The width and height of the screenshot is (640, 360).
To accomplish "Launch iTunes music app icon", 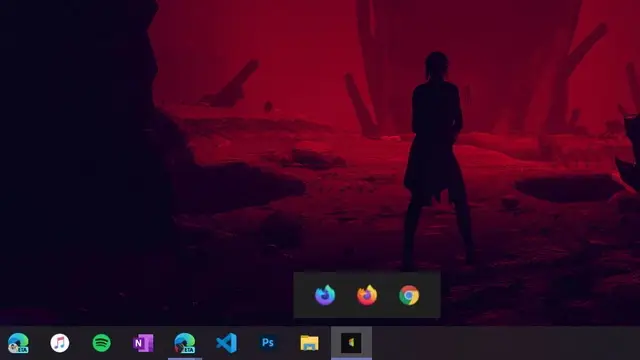I will pos(60,342).
